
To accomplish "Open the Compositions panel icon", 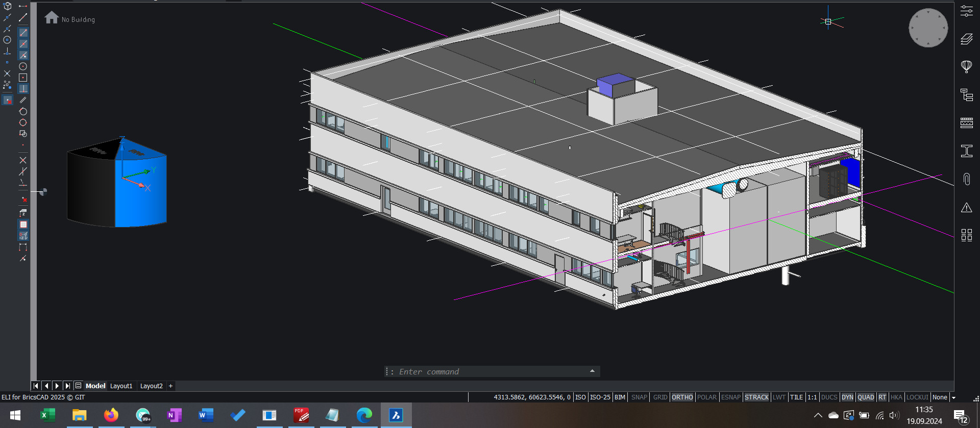I will coord(966,122).
